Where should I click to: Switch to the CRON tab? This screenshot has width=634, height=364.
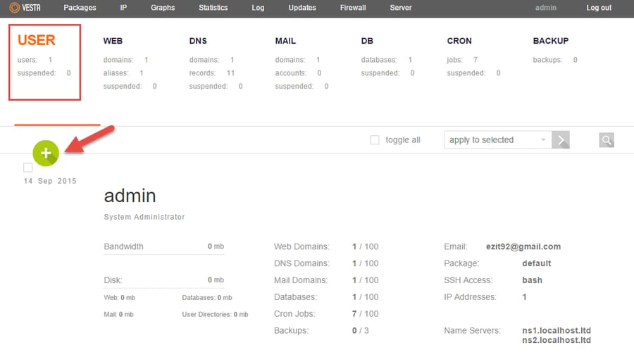[x=459, y=41]
